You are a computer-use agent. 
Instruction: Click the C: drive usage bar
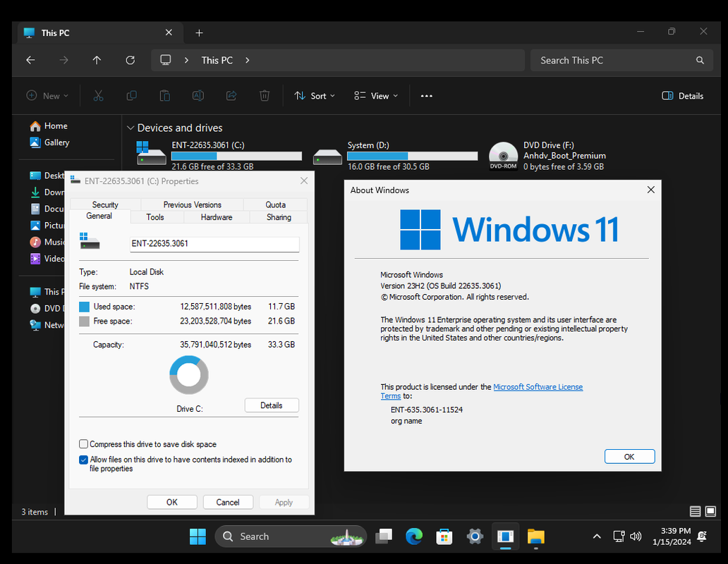tap(236, 156)
